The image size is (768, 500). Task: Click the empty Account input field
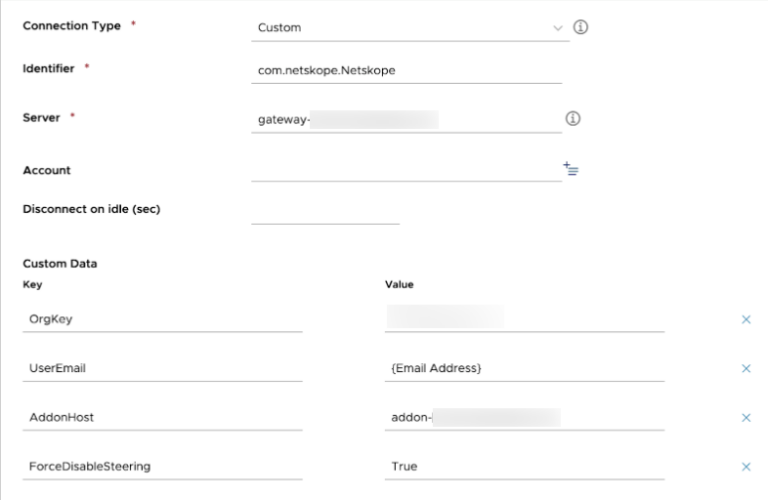click(x=405, y=169)
